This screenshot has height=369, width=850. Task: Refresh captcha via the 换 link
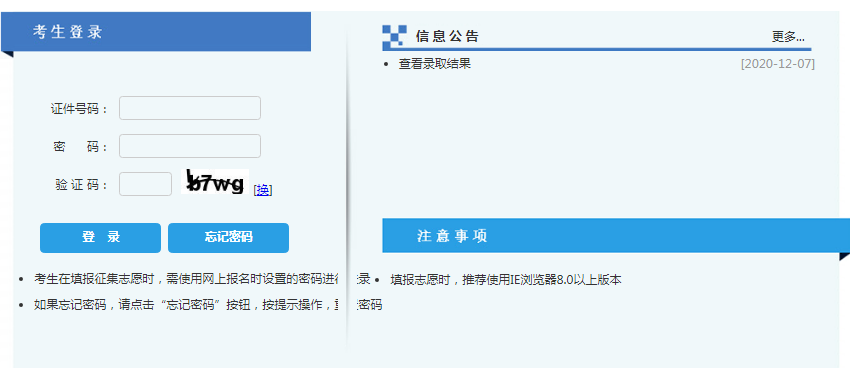(x=263, y=190)
